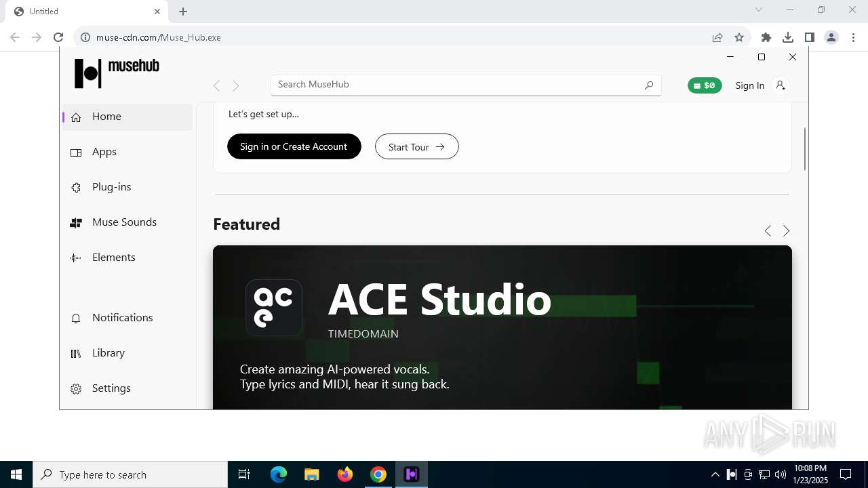
Task: Click the Chrome address bar URL
Action: tap(159, 37)
